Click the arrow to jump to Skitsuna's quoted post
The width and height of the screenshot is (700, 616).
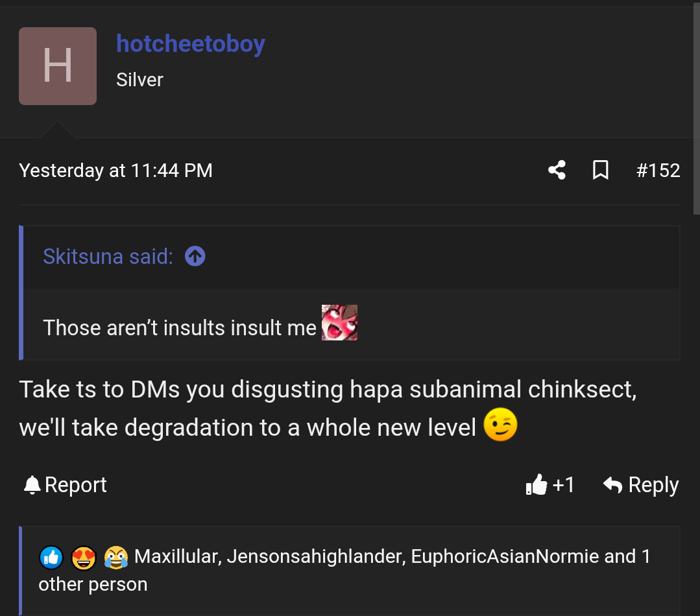coord(194,257)
